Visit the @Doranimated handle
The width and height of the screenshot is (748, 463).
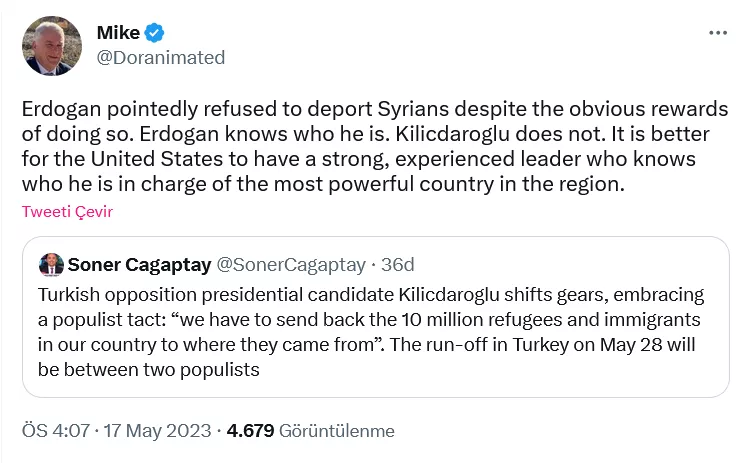coord(160,57)
